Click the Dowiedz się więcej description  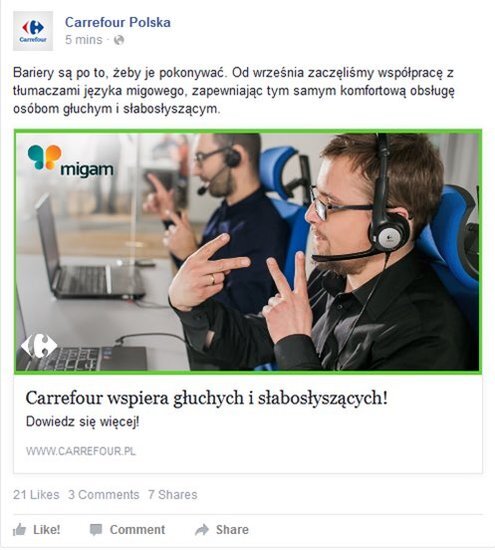[x=82, y=422]
